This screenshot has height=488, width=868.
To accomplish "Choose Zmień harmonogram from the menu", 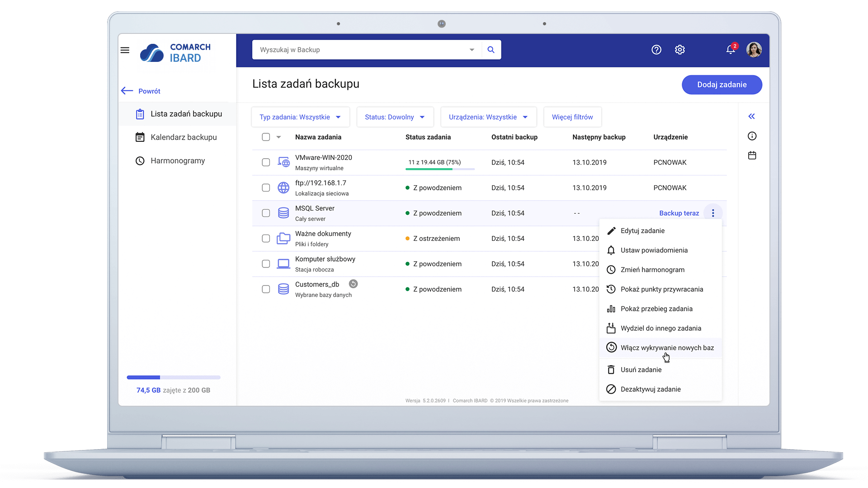I will pos(660,270).
